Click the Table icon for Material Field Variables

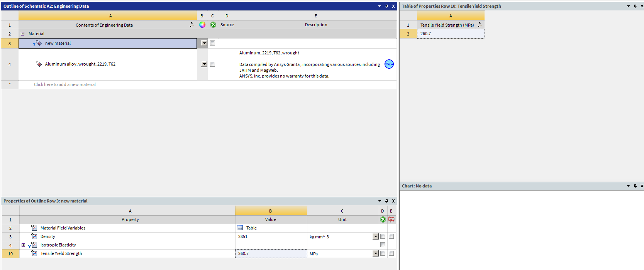pyautogui.click(x=240, y=228)
